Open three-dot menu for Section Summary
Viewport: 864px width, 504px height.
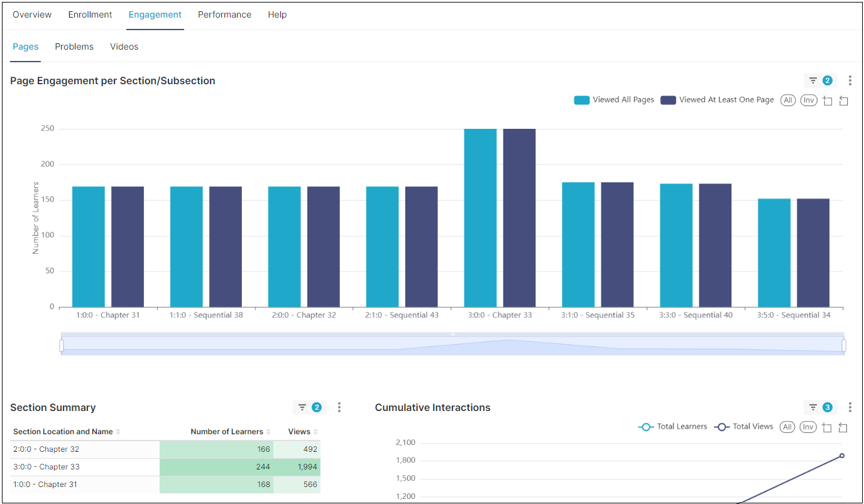coord(339,407)
